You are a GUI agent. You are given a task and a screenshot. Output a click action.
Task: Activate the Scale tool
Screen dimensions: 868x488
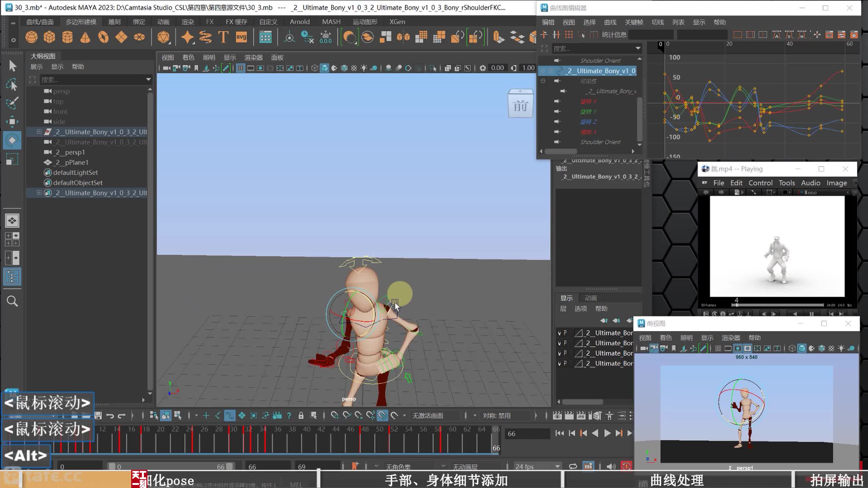(13, 159)
